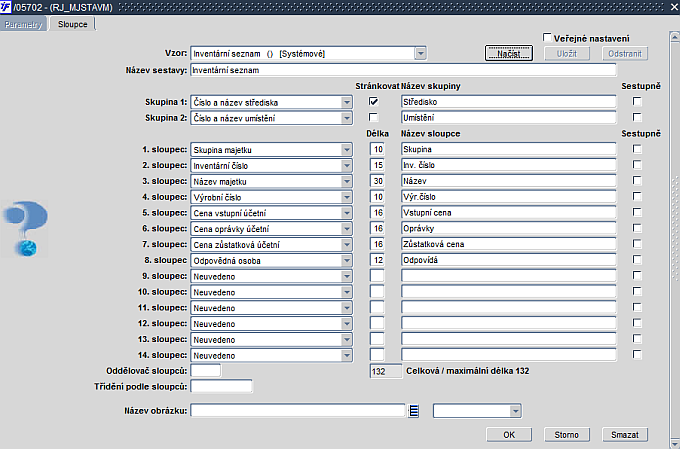Click the application icon in title bar

click(6, 7)
